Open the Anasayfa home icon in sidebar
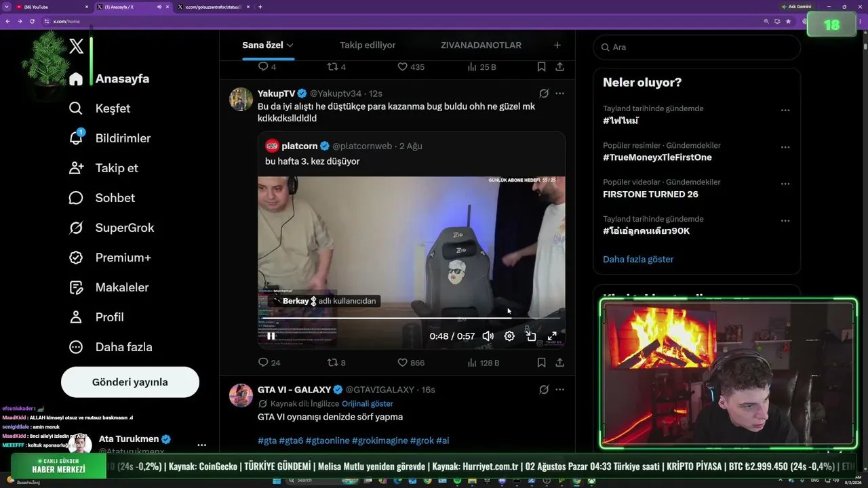The width and height of the screenshot is (868, 488). [76, 79]
